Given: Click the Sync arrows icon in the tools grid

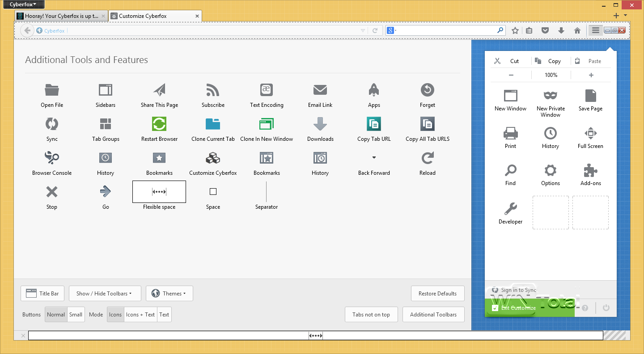Looking at the screenshot, I should click(52, 124).
